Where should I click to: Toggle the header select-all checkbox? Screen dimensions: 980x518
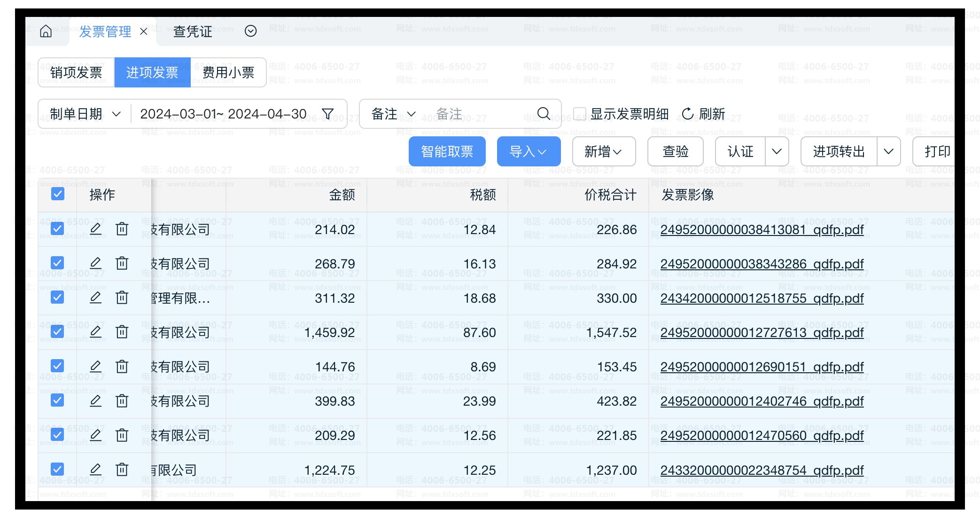(x=58, y=194)
